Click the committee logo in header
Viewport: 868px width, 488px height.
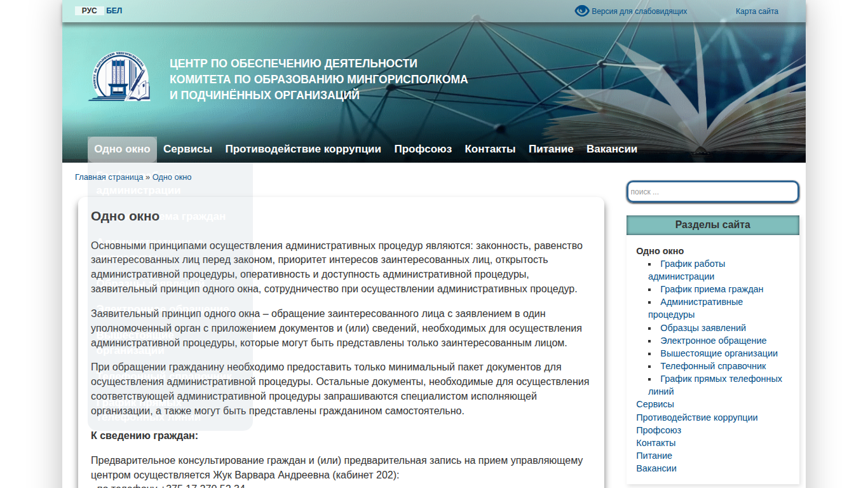point(119,77)
